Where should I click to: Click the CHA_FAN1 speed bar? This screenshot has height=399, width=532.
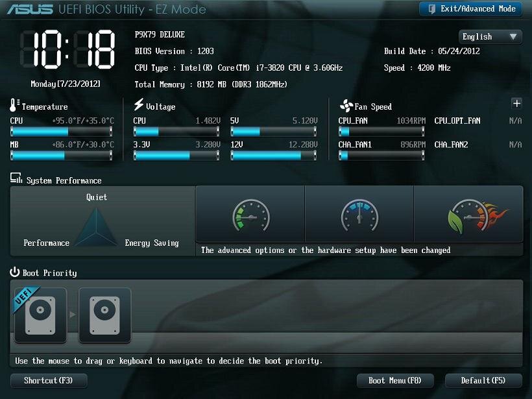[381, 156]
